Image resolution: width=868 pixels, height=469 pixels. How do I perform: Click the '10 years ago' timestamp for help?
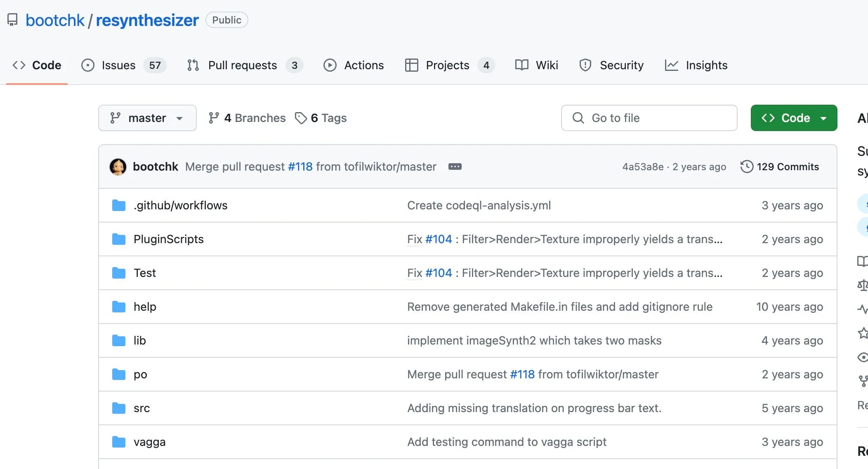(789, 307)
